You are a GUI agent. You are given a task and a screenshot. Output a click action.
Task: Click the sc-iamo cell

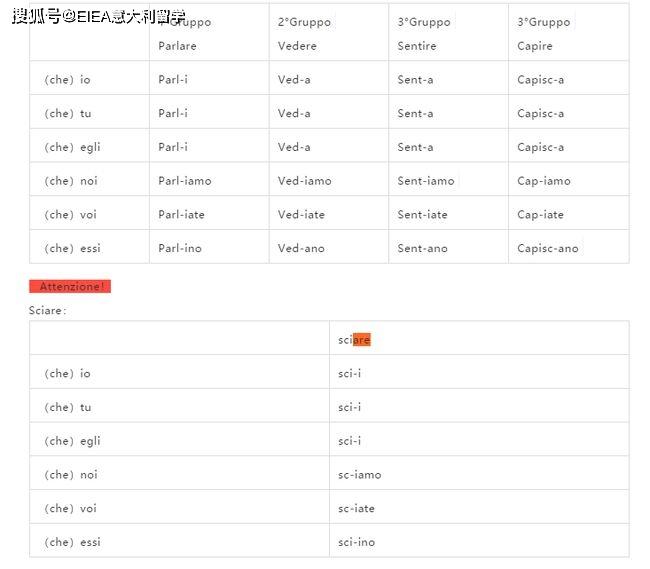pos(359,475)
